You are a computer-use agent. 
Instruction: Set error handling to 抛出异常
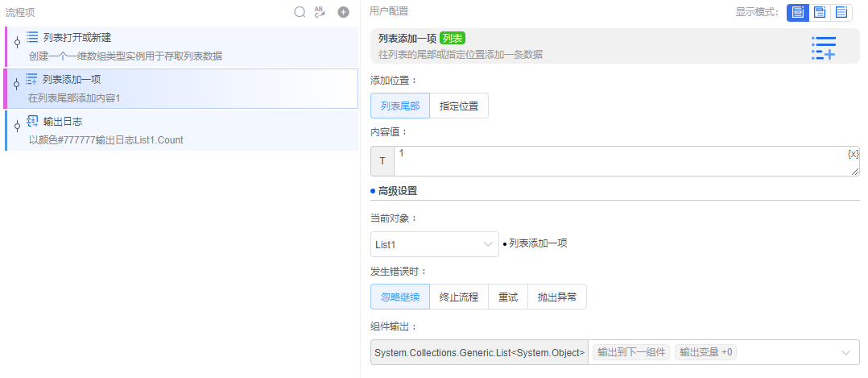coord(557,297)
